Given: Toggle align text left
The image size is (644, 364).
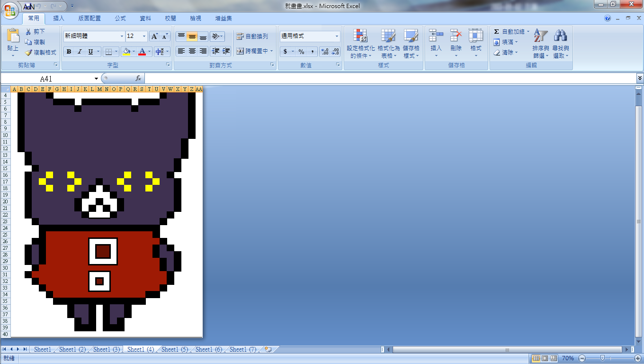Looking at the screenshot, I should point(181,51).
